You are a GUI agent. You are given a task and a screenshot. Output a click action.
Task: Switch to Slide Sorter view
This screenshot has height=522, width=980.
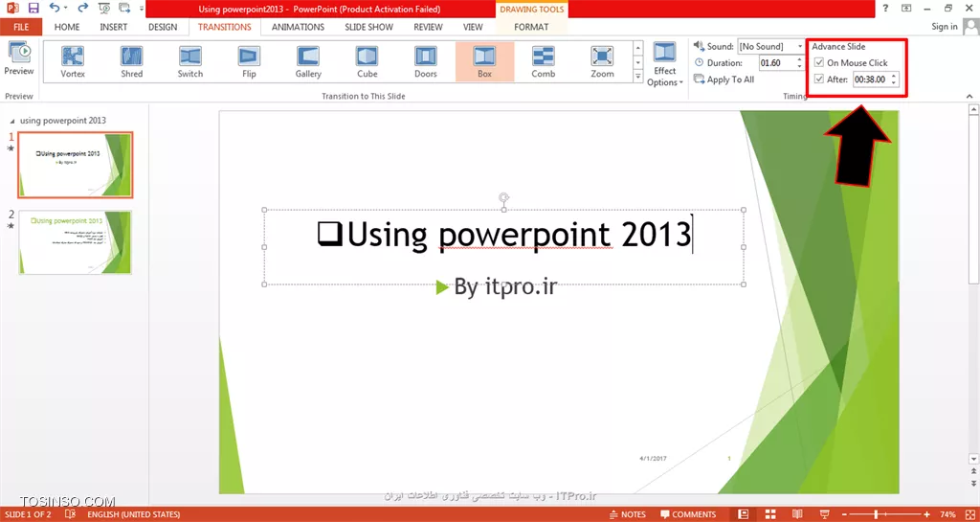[x=772, y=514]
